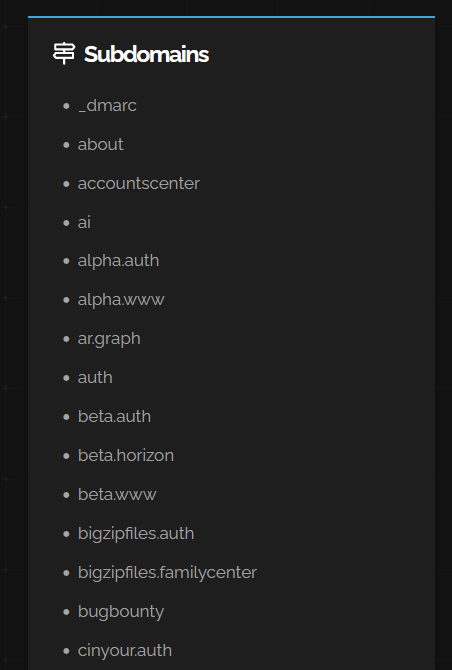Click the ar.graph subdomain item
Screen dimensions: 452x670
click(109, 339)
